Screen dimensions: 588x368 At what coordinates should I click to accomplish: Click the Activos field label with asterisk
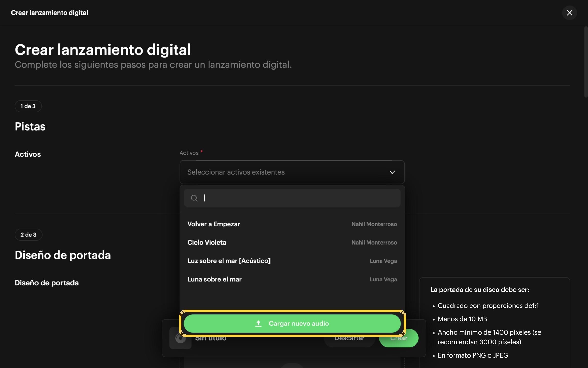tap(191, 153)
